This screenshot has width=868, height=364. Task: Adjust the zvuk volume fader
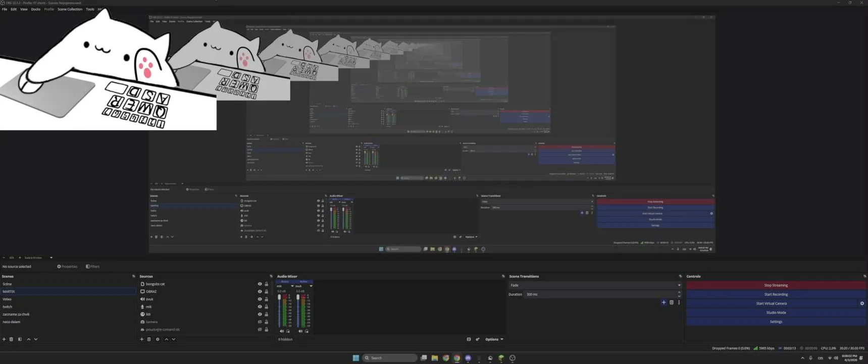298,298
